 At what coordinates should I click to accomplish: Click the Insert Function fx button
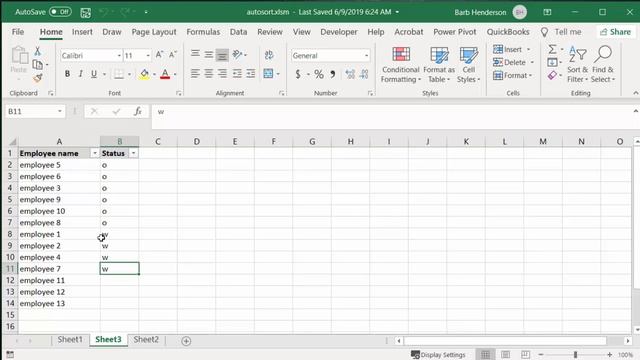[x=138, y=111]
